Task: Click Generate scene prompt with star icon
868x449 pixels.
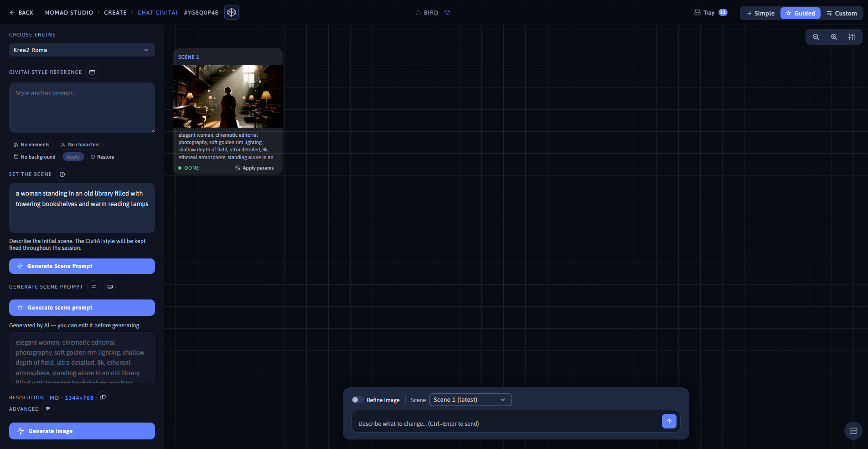Action: [x=82, y=308]
